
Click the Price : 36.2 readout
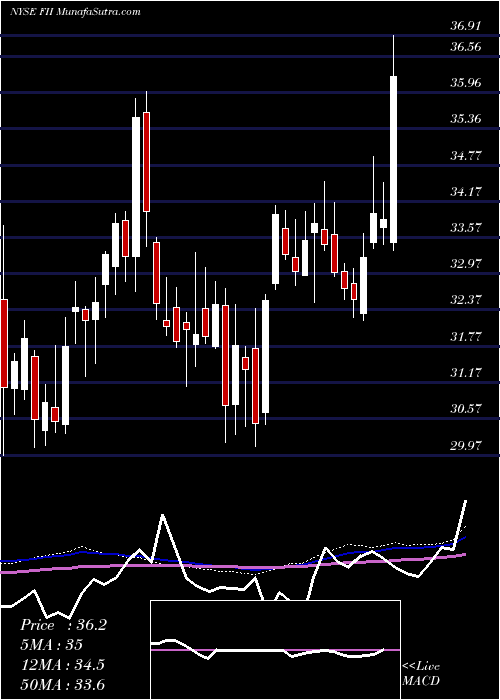click(63, 625)
